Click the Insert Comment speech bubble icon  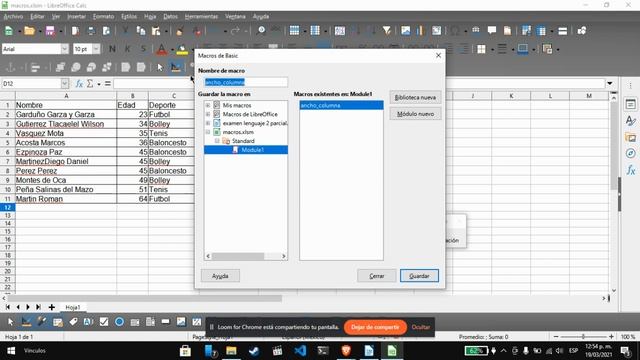[492, 31]
